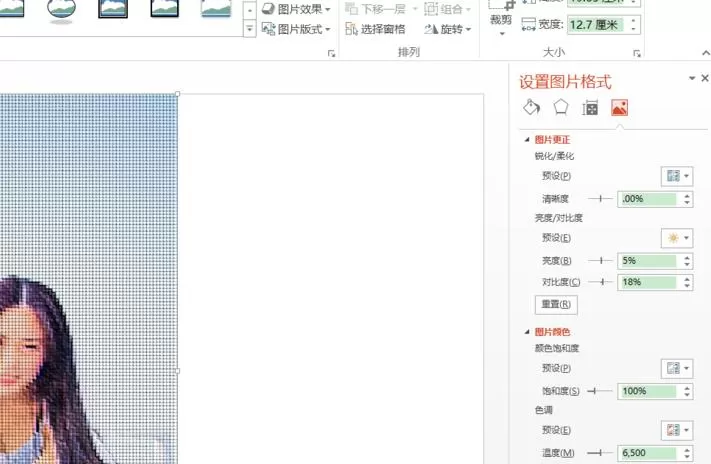Click the 对比度 18% value field
Screen dimensions: 711x464
(649, 282)
